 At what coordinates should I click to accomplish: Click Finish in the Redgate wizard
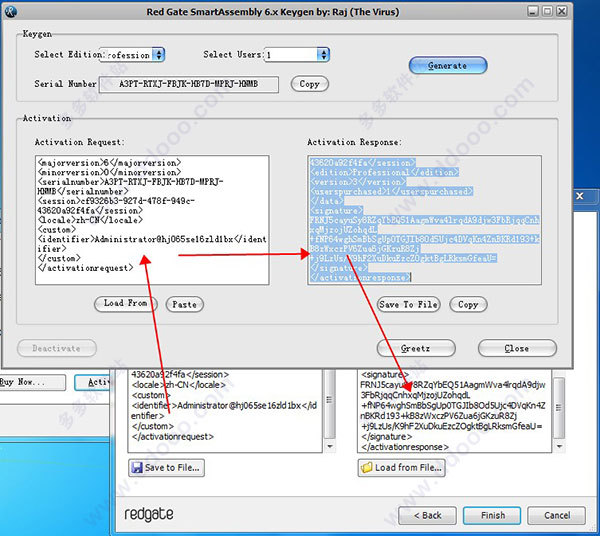tap(492, 515)
